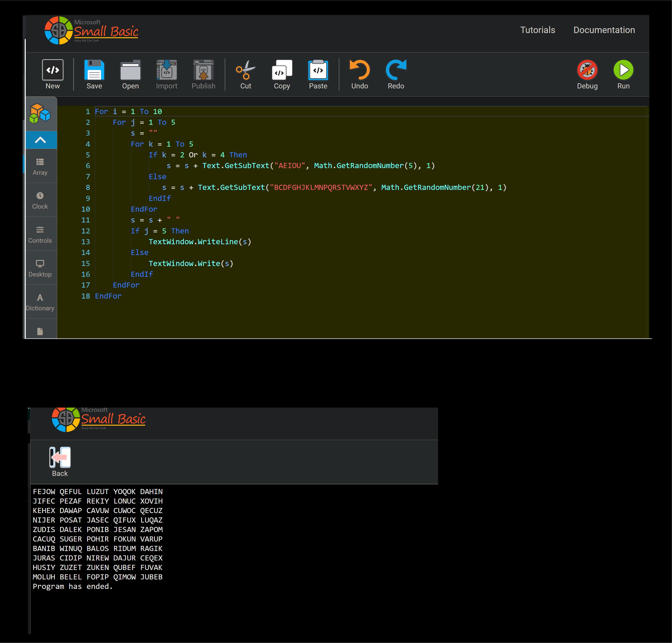Cut the selected code
The image size is (672, 643).
tap(245, 74)
